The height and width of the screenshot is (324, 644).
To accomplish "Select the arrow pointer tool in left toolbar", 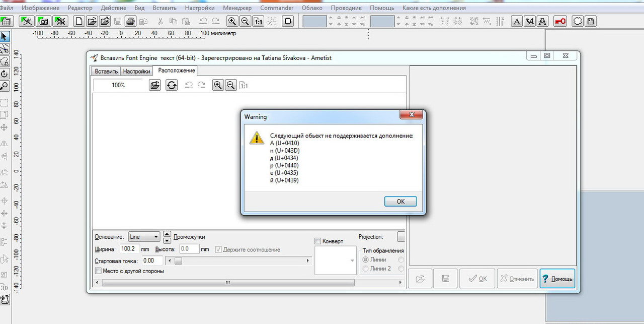I will click(x=5, y=36).
